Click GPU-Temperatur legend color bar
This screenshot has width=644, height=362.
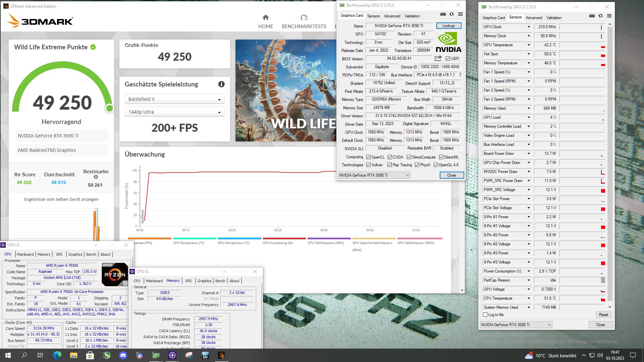(239, 239)
